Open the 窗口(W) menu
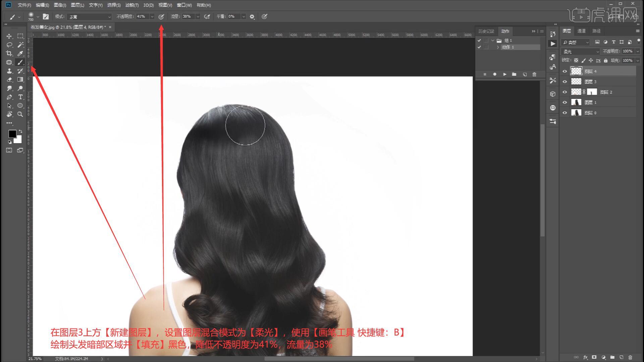Viewport: 644px width, 362px height. [184, 5]
